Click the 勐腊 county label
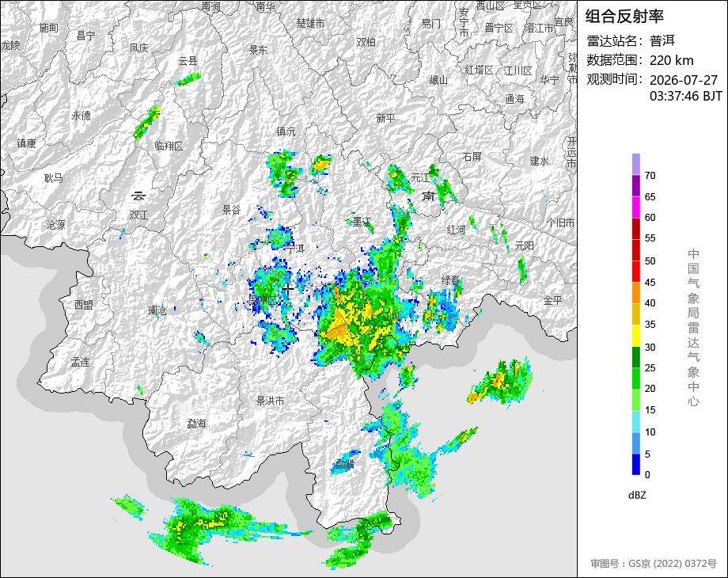The image size is (728, 578). (x=345, y=463)
